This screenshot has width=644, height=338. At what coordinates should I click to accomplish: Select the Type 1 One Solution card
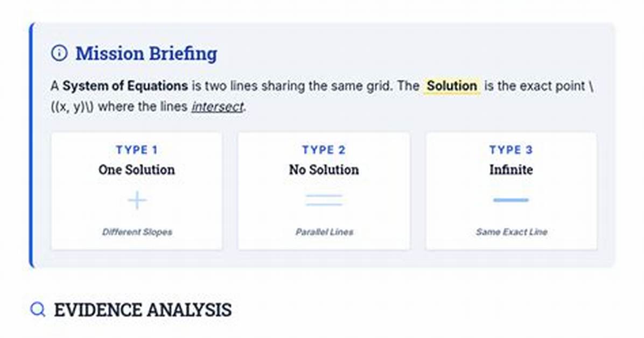(x=137, y=191)
